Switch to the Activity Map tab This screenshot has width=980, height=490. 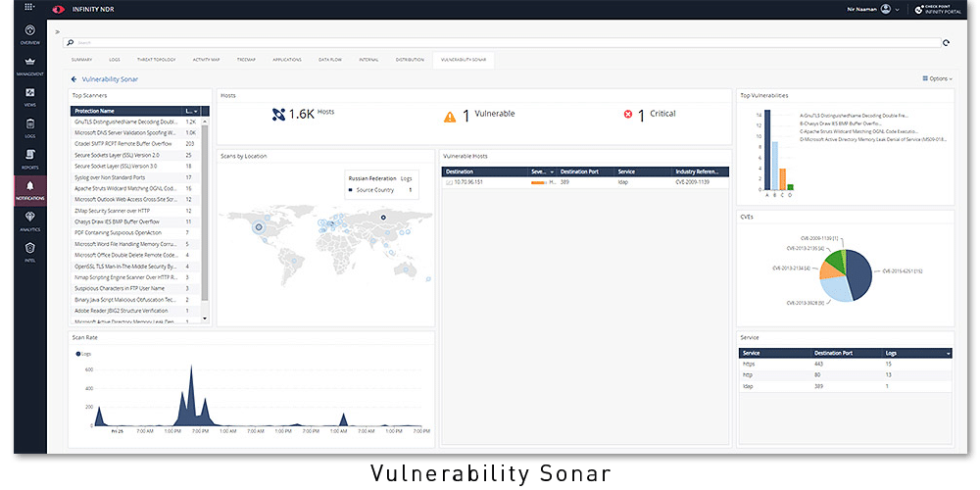click(206, 60)
